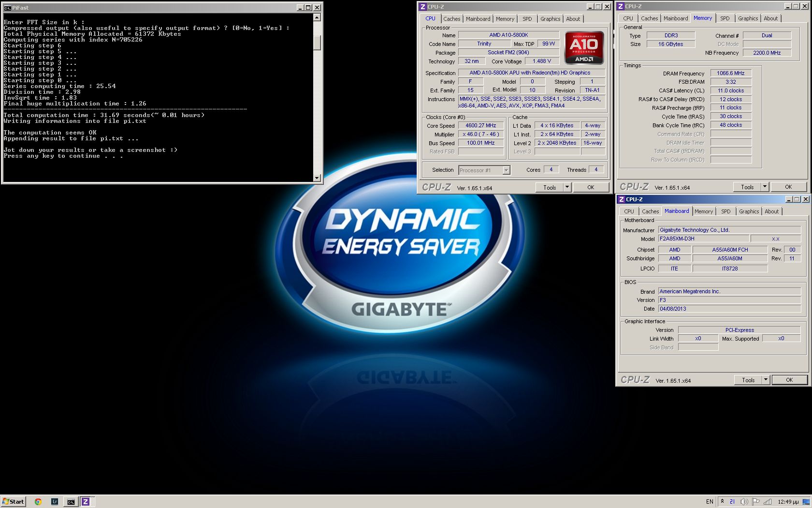Click the Windows Start button
Screen dimensions: 812x508
click(13, 502)
